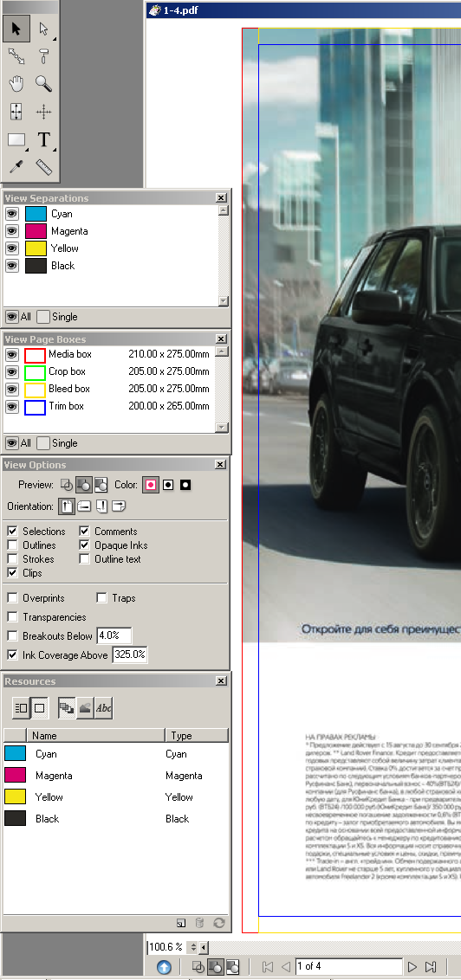Go to the next page
The image size is (461, 980).
(x=412, y=967)
